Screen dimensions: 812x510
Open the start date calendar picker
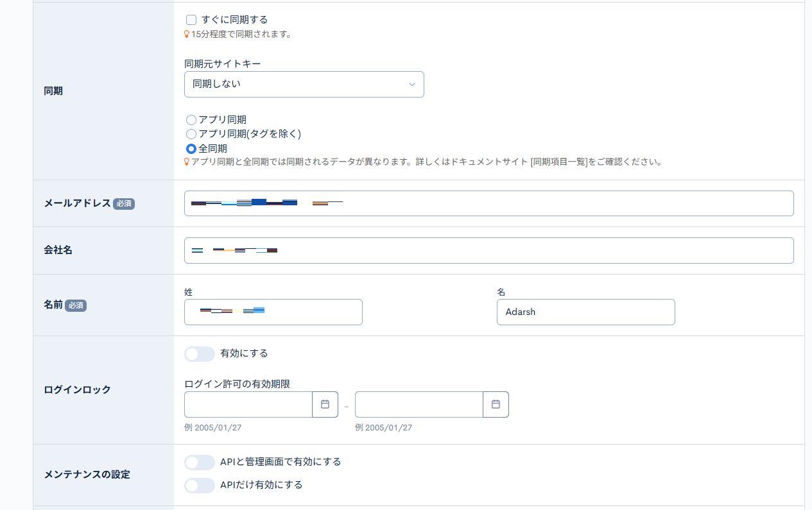(325, 404)
